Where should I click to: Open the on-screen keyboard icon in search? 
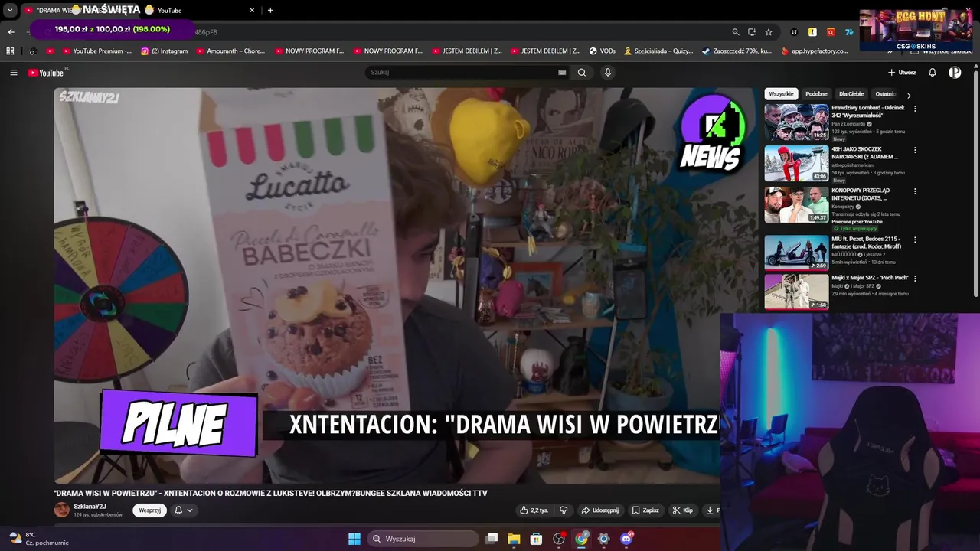[562, 73]
